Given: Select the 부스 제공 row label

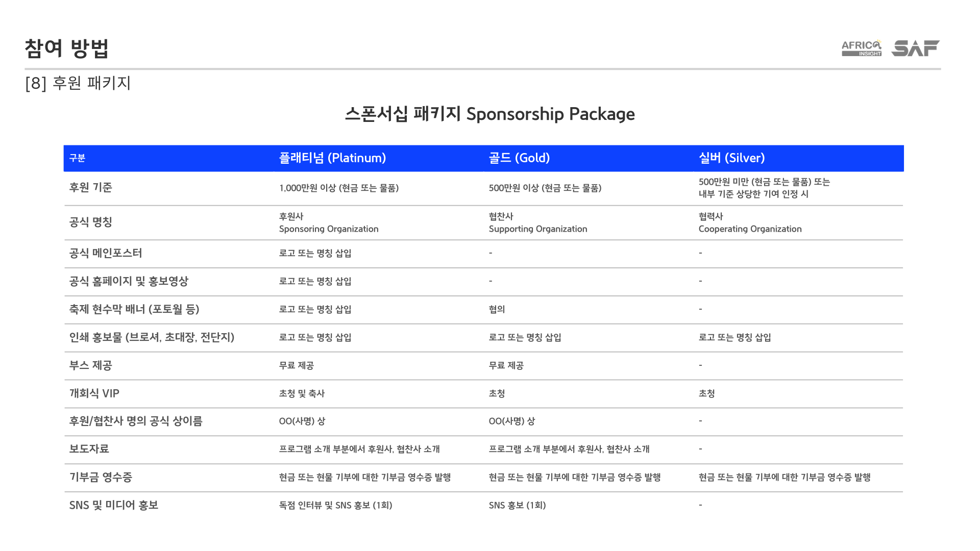Looking at the screenshot, I should click(x=91, y=365).
